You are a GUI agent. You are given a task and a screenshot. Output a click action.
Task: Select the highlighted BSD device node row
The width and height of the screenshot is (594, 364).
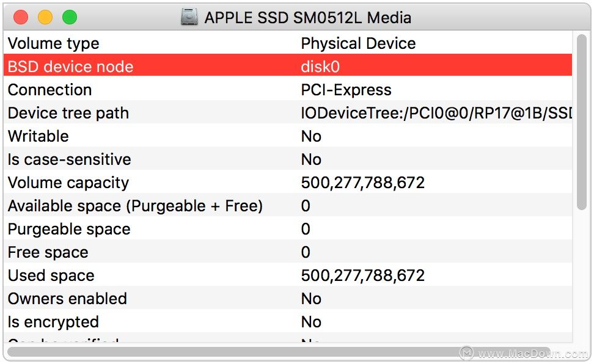click(x=288, y=65)
